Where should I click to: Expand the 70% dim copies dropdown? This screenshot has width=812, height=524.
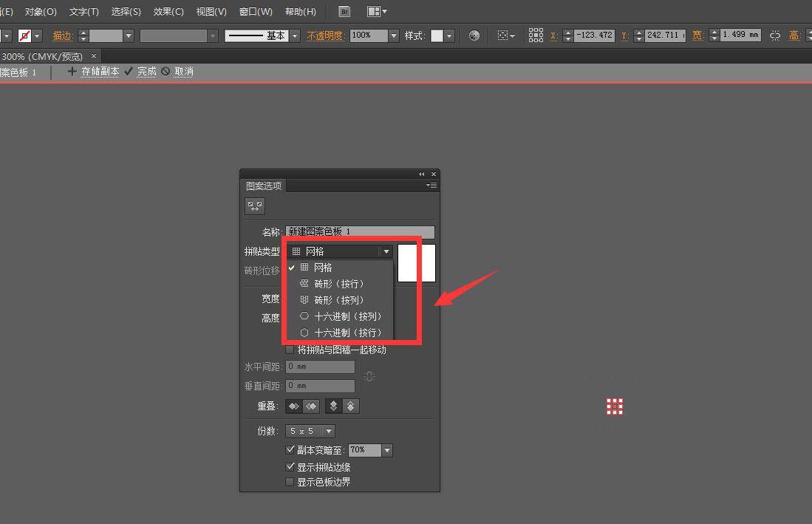click(387, 450)
